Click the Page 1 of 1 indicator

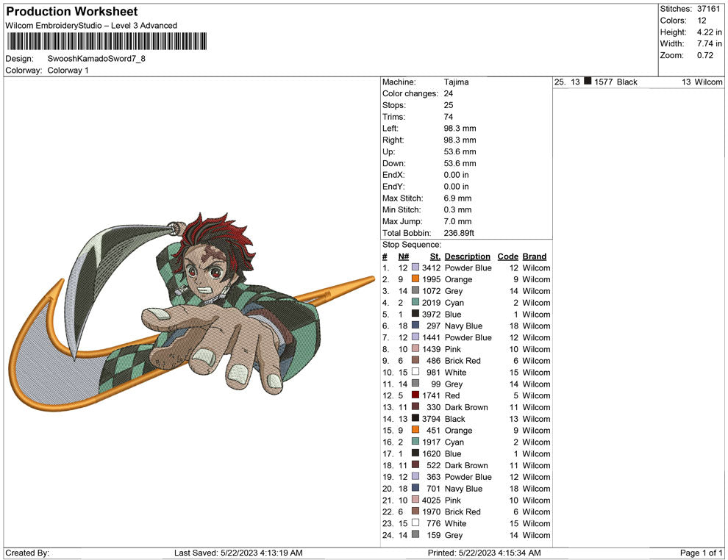click(x=701, y=553)
